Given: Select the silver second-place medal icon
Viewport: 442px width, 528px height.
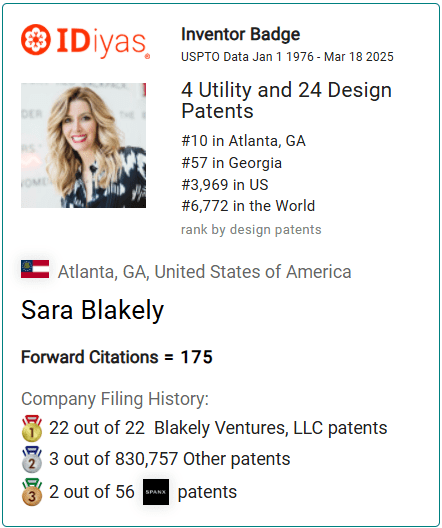Looking at the screenshot, I should tap(32, 460).
